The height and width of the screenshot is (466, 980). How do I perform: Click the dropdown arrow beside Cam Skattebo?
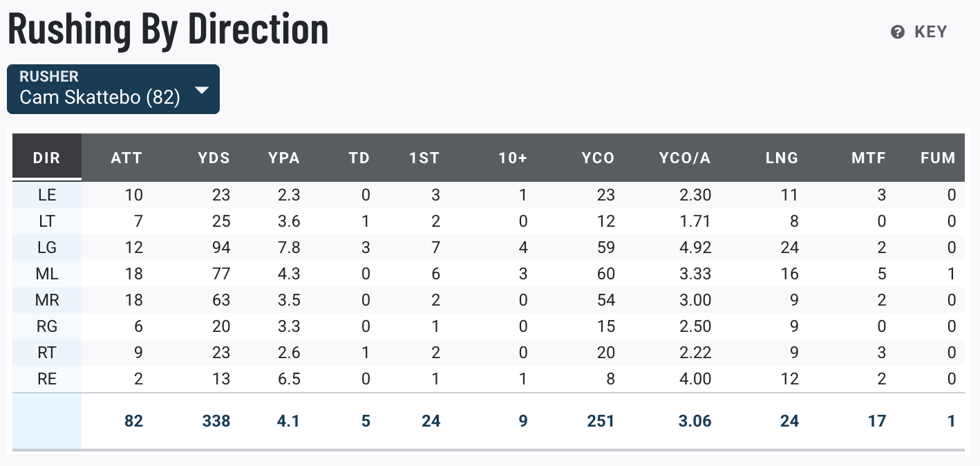(x=202, y=91)
